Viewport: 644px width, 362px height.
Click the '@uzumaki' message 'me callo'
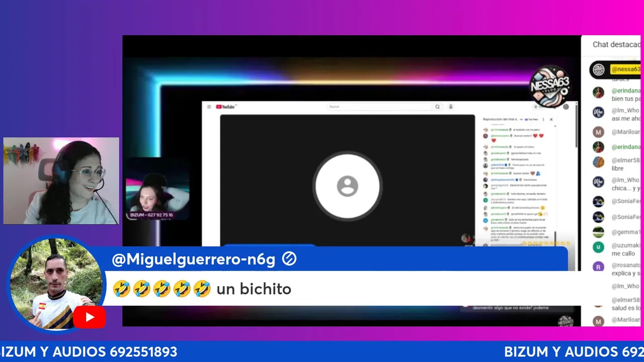coord(623,254)
